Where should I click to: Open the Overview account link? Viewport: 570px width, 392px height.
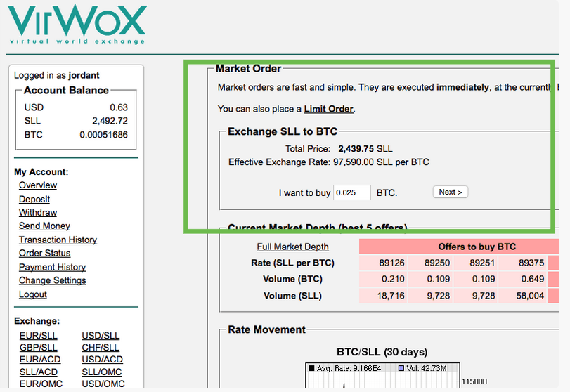click(38, 185)
